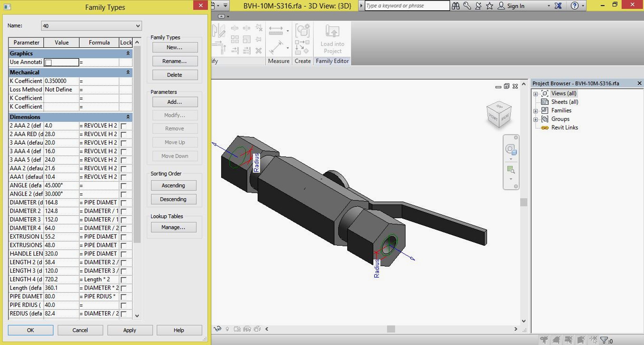Lock the 2 AAA 2 parameter
Viewport: 644px width, 345px height.
point(123,126)
